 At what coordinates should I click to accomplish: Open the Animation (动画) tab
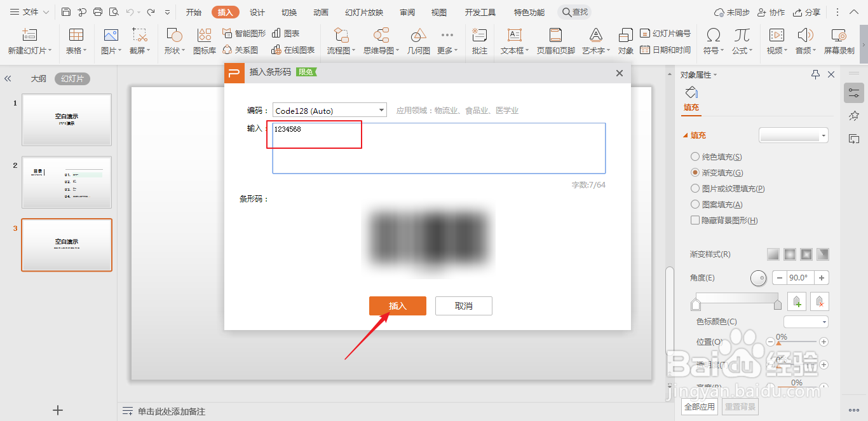pyautogui.click(x=321, y=12)
